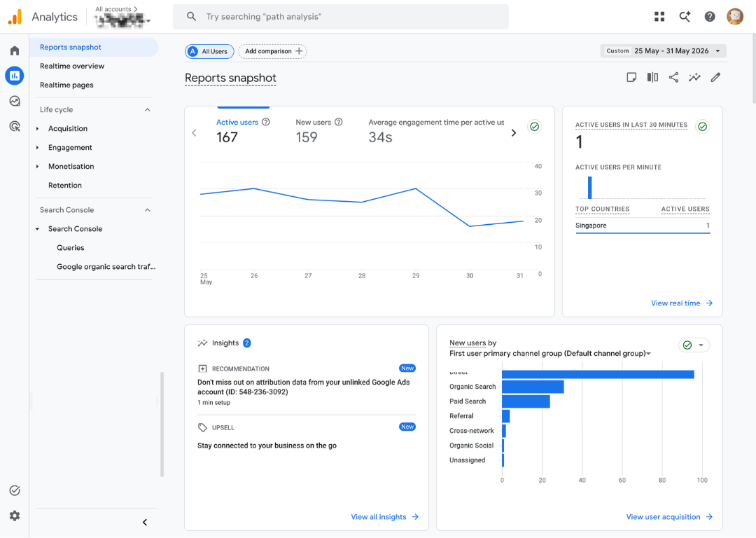The height and width of the screenshot is (538, 756).
Task: Click the Google Analytics logo
Action: tap(15, 16)
